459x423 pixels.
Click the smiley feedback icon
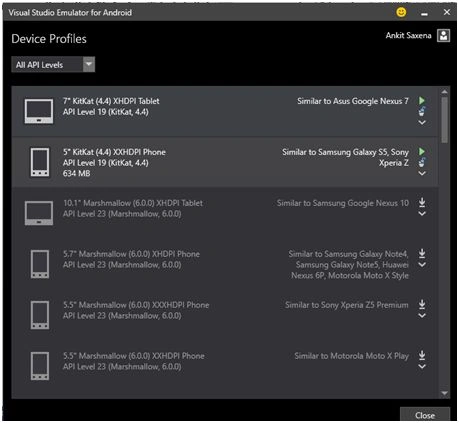click(x=401, y=12)
